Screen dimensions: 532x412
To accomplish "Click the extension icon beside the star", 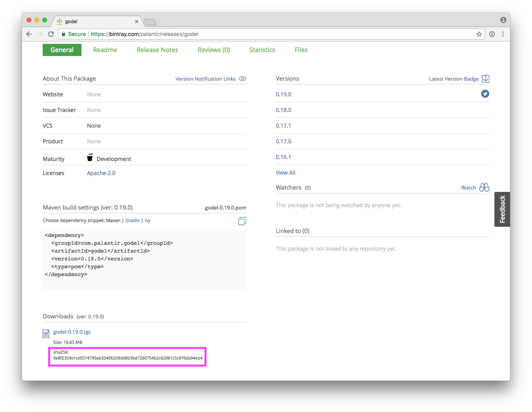I will click(x=492, y=34).
